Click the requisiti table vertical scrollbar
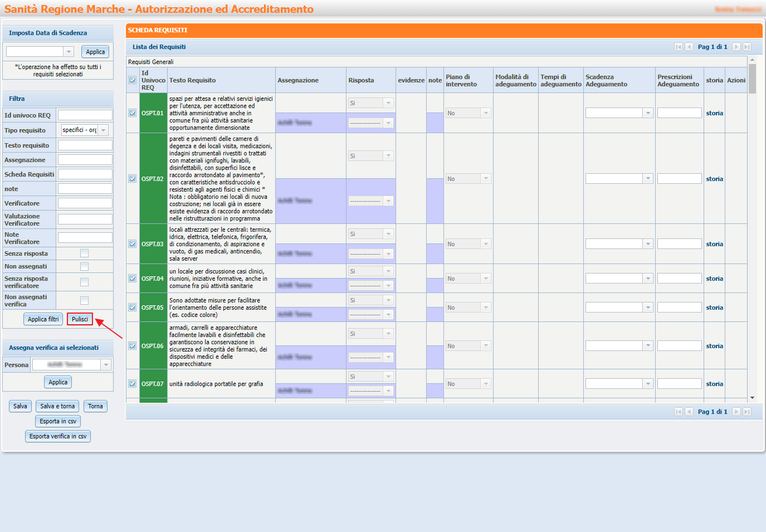766x532 pixels. point(752,223)
